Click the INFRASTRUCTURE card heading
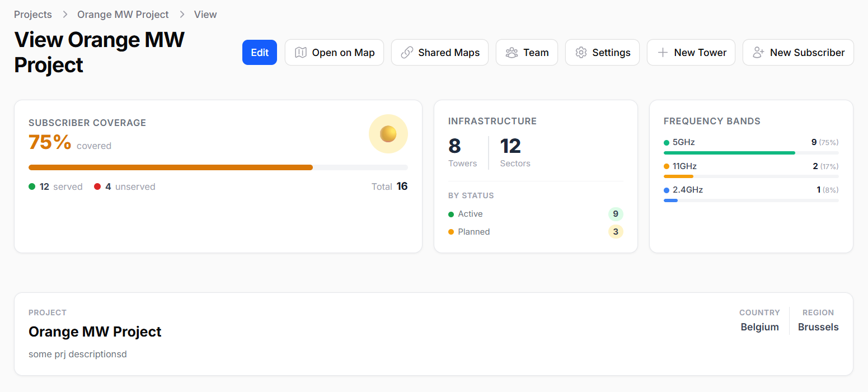Image resolution: width=868 pixels, height=392 pixels. (x=492, y=121)
